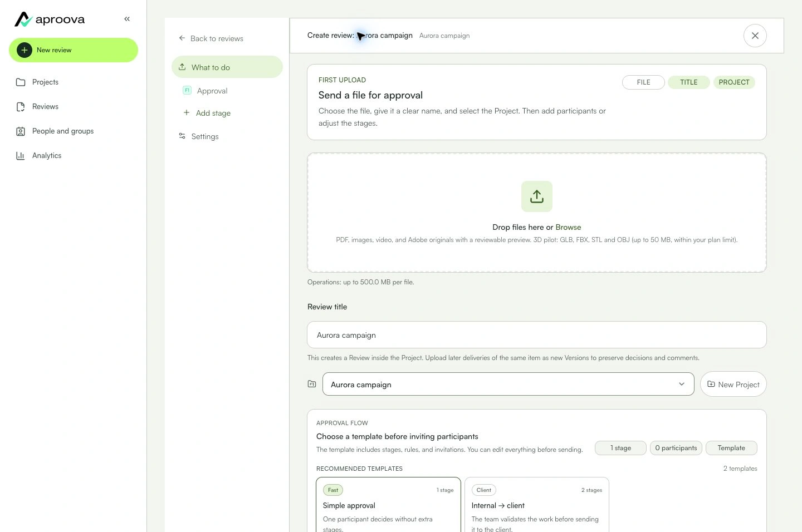Image resolution: width=802 pixels, height=532 pixels.
Task: Click the Template chip
Action: (x=731, y=448)
